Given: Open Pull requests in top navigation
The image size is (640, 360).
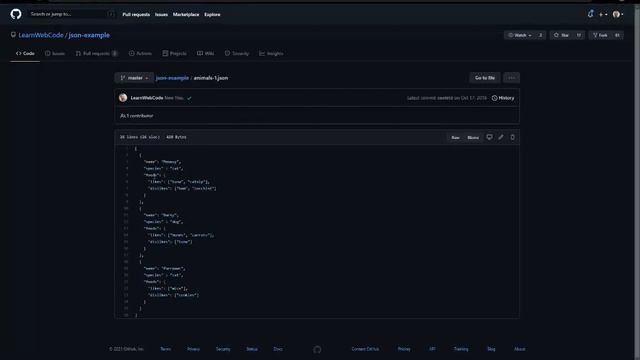Looking at the screenshot, I should pos(136,14).
